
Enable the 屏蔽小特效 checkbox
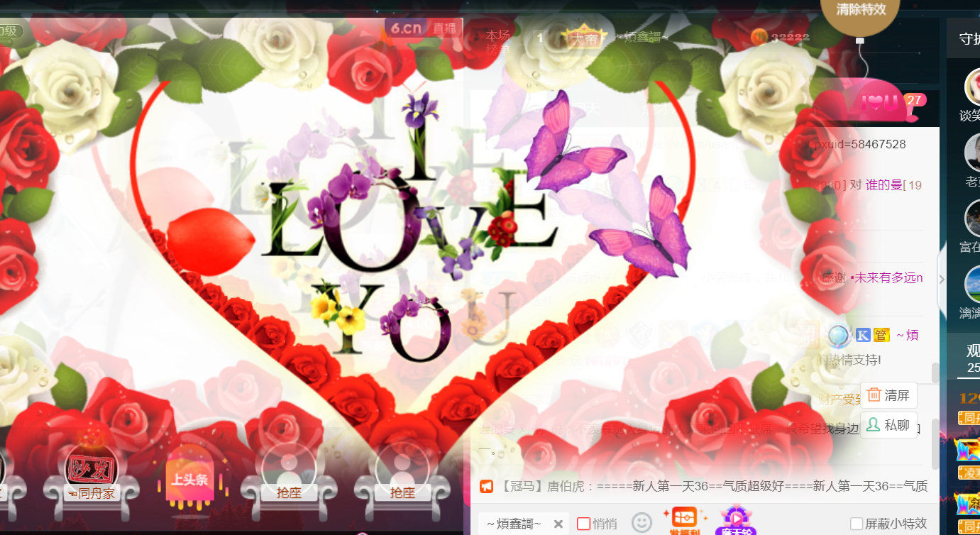(x=857, y=524)
